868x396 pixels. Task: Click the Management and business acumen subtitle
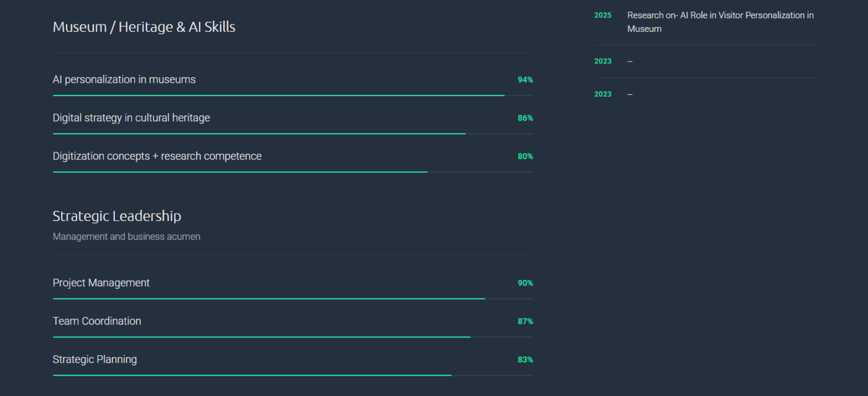tap(126, 237)
